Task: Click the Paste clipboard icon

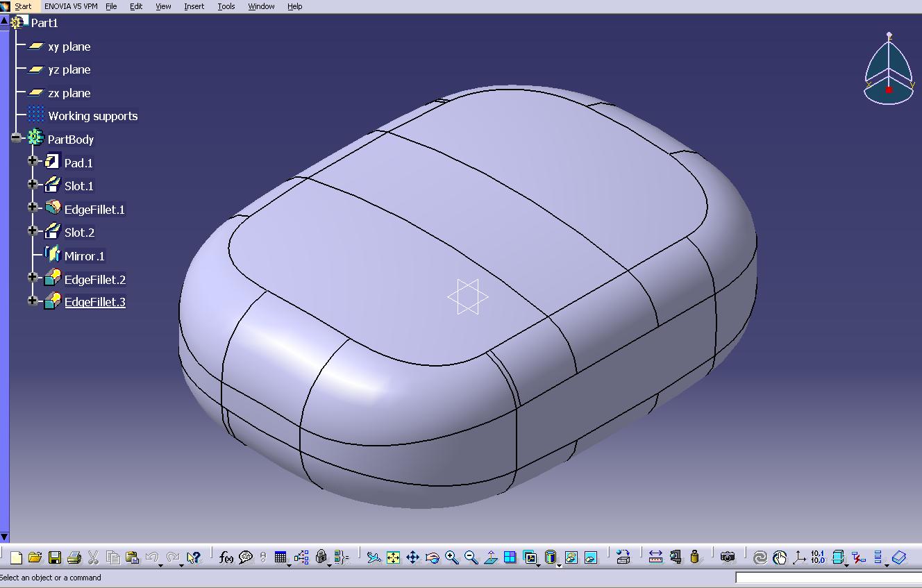Action: click(132, 557)
